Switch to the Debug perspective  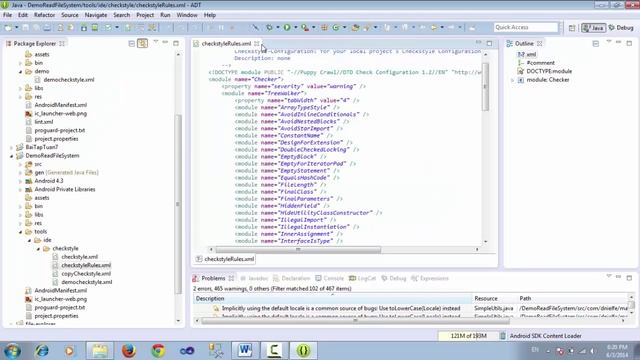(621, 28)
